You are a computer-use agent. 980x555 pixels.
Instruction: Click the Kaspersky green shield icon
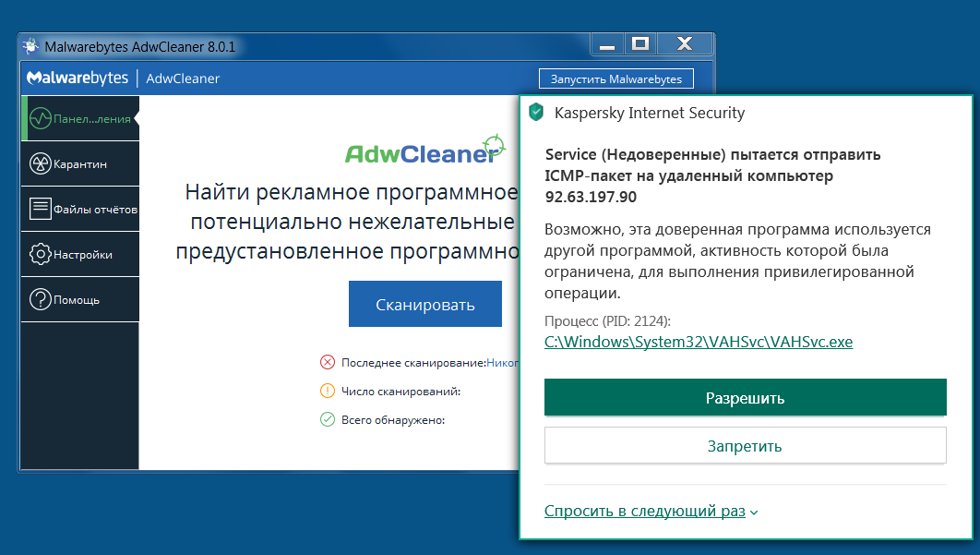(536, 113)
